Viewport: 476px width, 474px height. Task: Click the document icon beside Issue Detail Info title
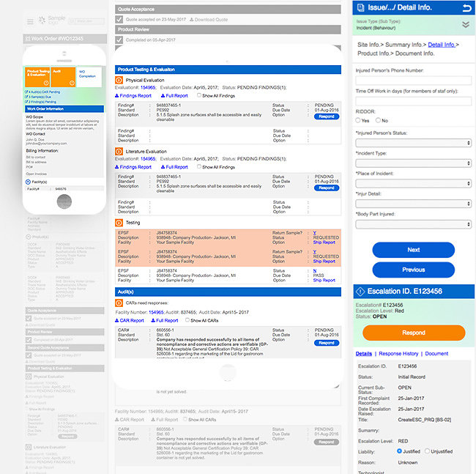point(360,7)
